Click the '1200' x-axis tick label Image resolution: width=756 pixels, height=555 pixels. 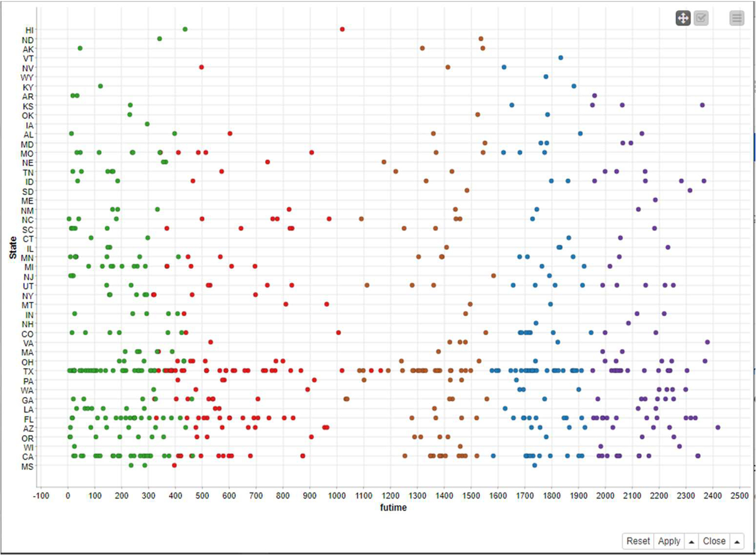[390, 496]
